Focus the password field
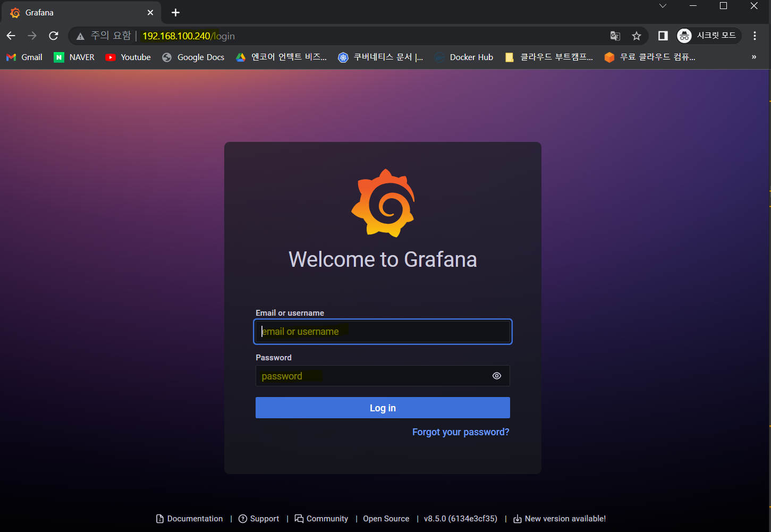This screenshot has height=532, width=771. tap(383, 376)
